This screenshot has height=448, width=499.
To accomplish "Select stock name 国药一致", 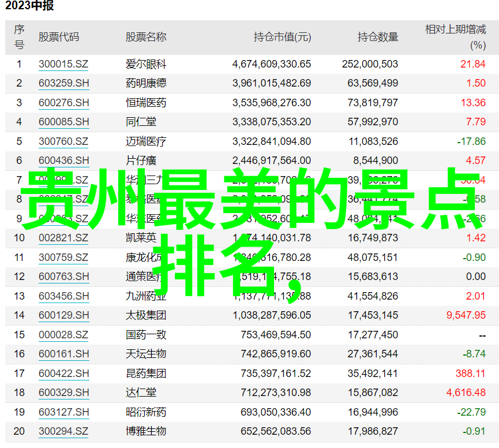I will [146, 335].
